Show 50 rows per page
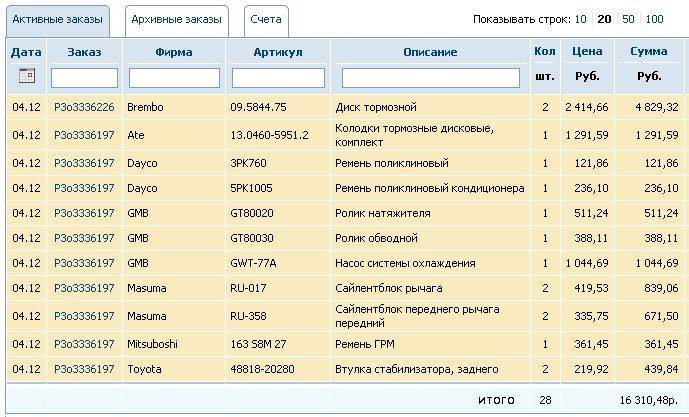Image resolution: width=689 pixels, height=417 pixels. point(628,19)
